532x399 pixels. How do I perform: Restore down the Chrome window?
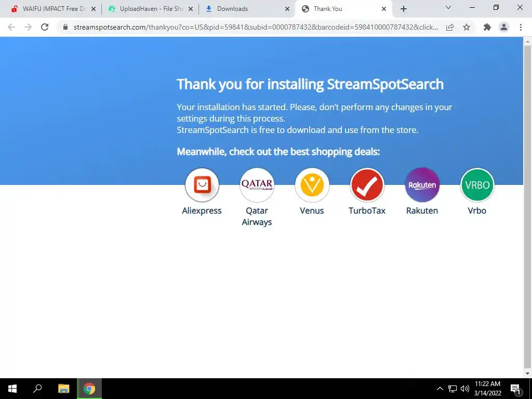pyautogui.click(x=496, y=7)
